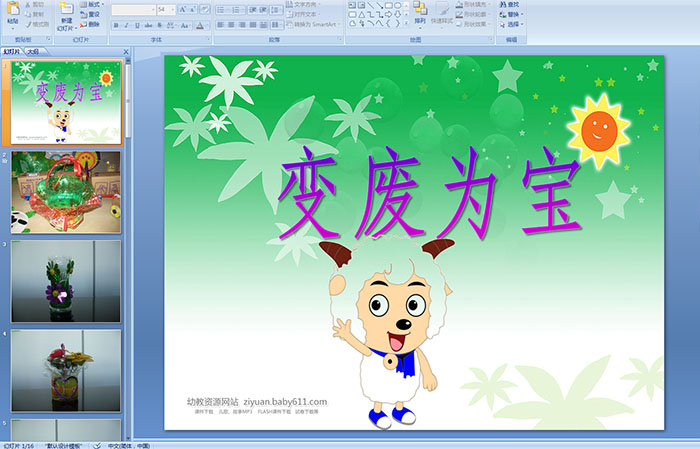Screen dimensions: 700x449
Task: Pick the Oval shape from gallery
Action: (397, 5)
